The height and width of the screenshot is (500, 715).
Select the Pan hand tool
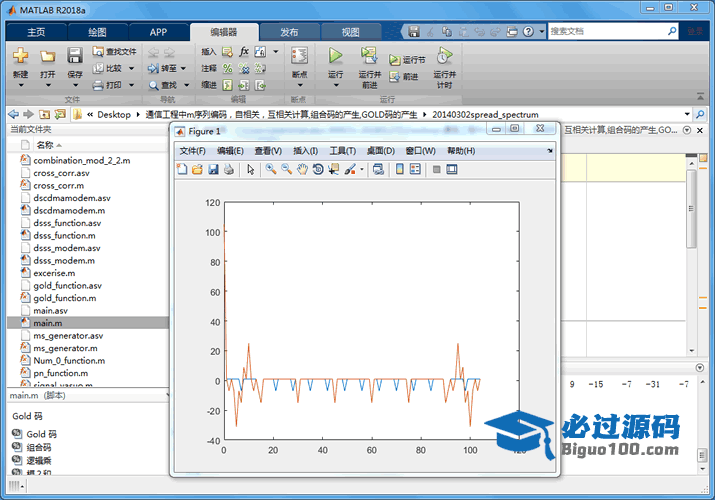302,170
